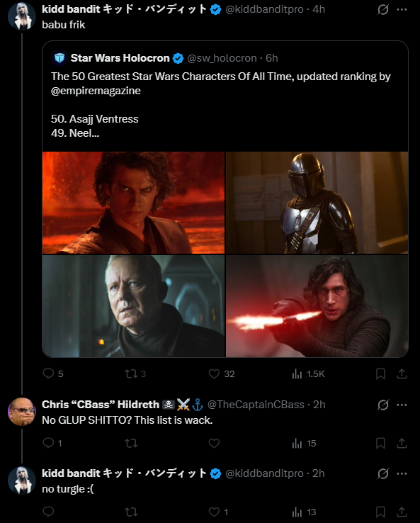Open the Mandalorian armor image
Screen dimensions: 420x523
[317, 203]
